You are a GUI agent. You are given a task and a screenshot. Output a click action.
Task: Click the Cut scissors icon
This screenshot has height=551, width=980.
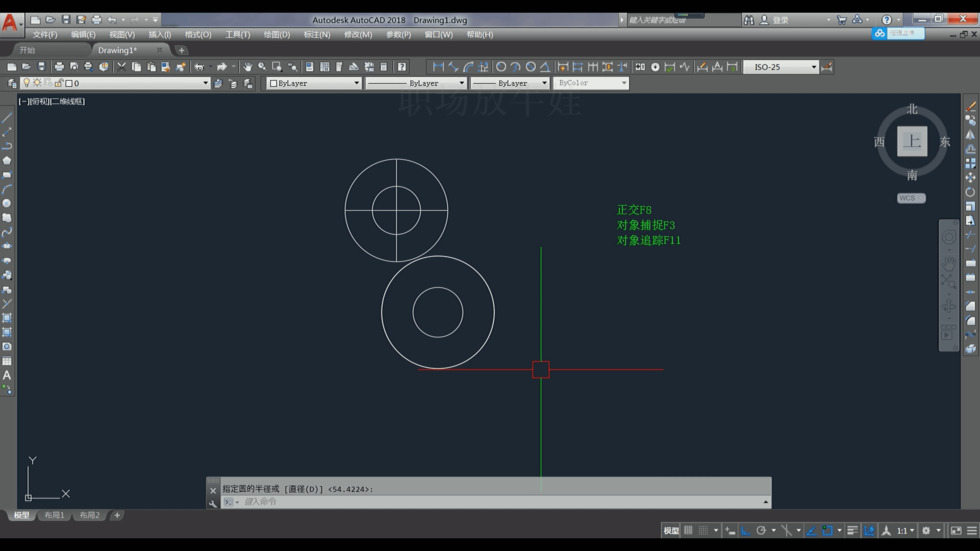(x=121, y=67)
